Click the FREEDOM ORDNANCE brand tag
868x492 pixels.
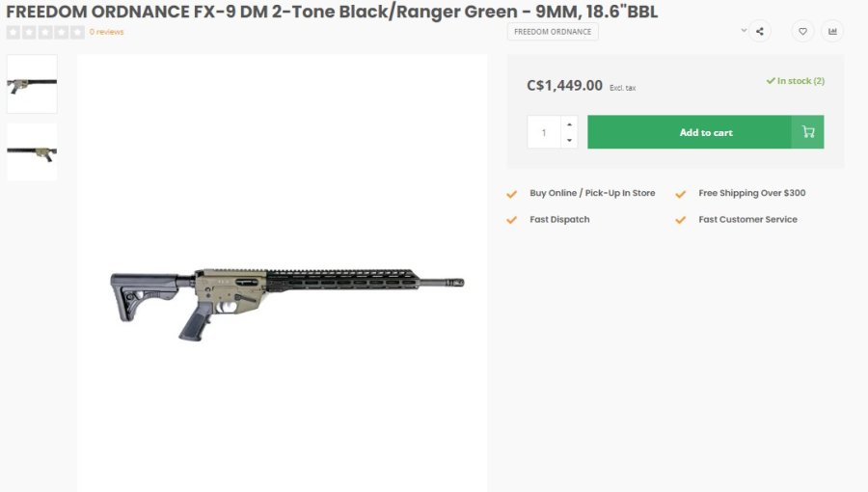click(553, 32)
